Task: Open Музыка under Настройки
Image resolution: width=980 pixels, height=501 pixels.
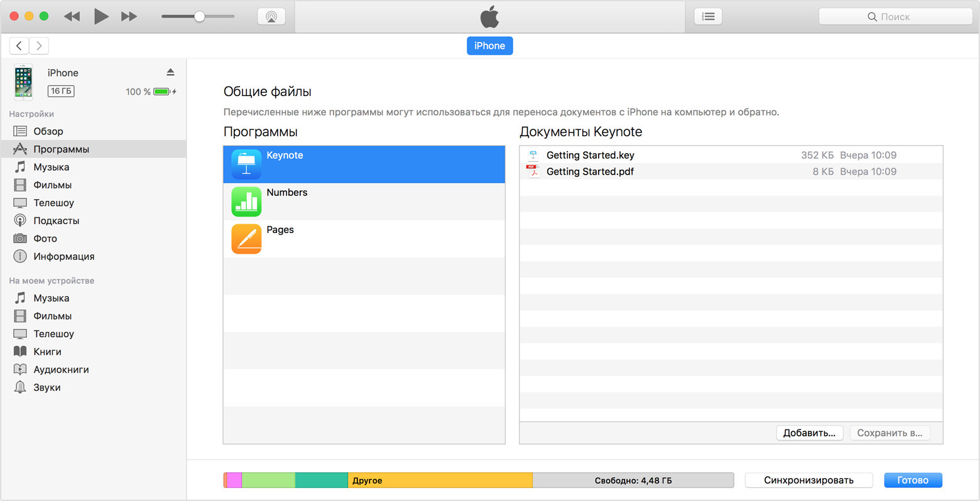Action: [x=93, y=167]
